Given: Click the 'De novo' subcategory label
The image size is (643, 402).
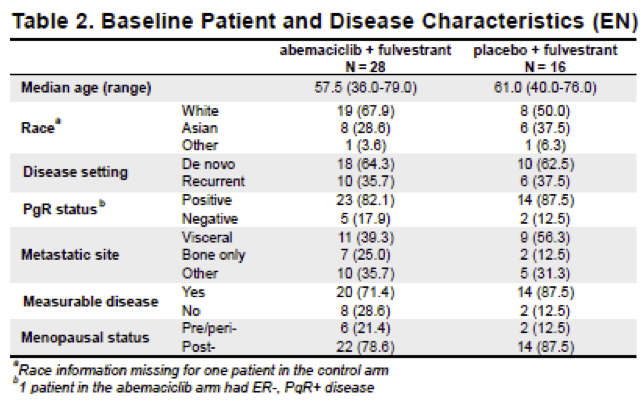Looking at the screenshot, I should tap(203, 163).
